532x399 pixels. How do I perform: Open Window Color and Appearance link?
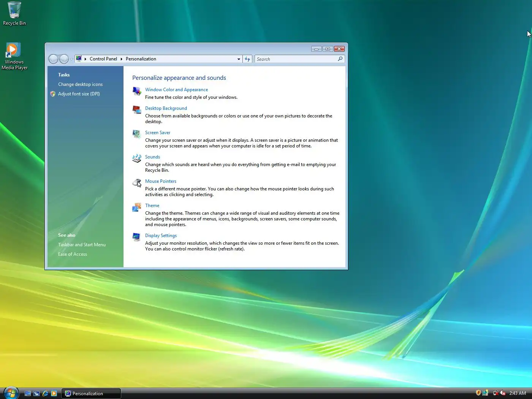pyautogui.click(x=176, y=90)
